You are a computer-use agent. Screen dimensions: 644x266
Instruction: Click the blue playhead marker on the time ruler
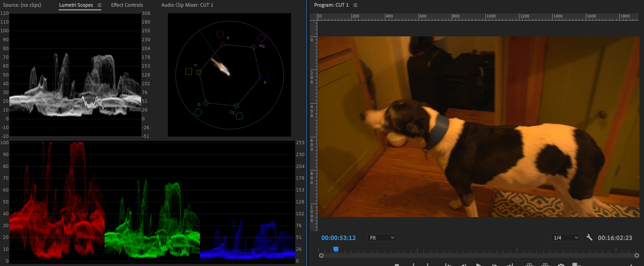click(336, 249)
